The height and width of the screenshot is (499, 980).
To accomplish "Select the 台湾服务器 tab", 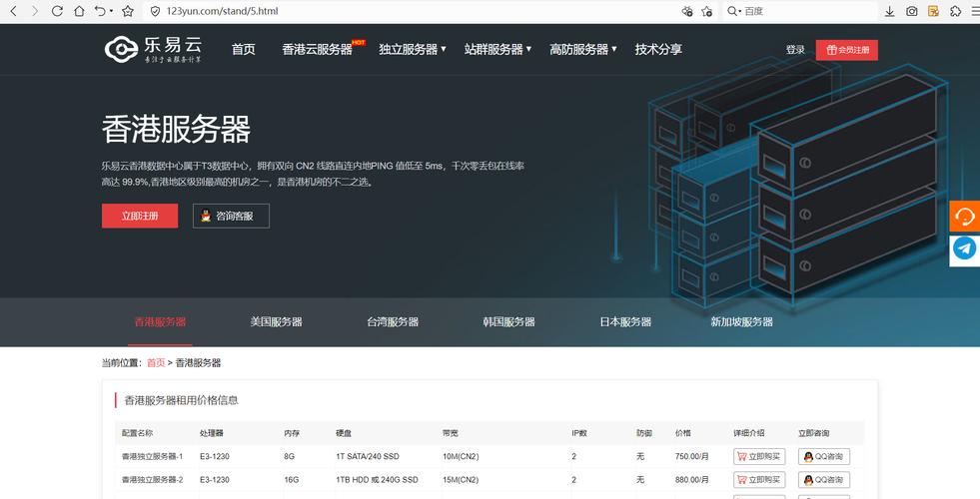I will 393,322.
